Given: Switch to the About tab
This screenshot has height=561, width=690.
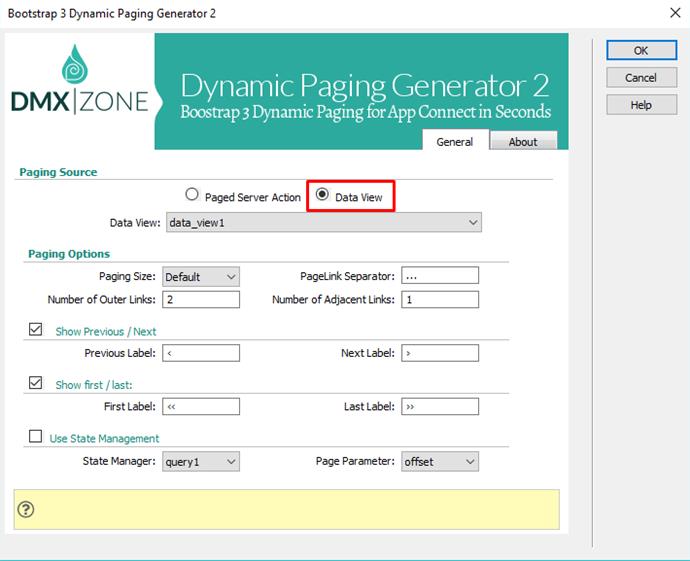Looking at the screenshot, I should pyautogui.click(x=523, y=142).
